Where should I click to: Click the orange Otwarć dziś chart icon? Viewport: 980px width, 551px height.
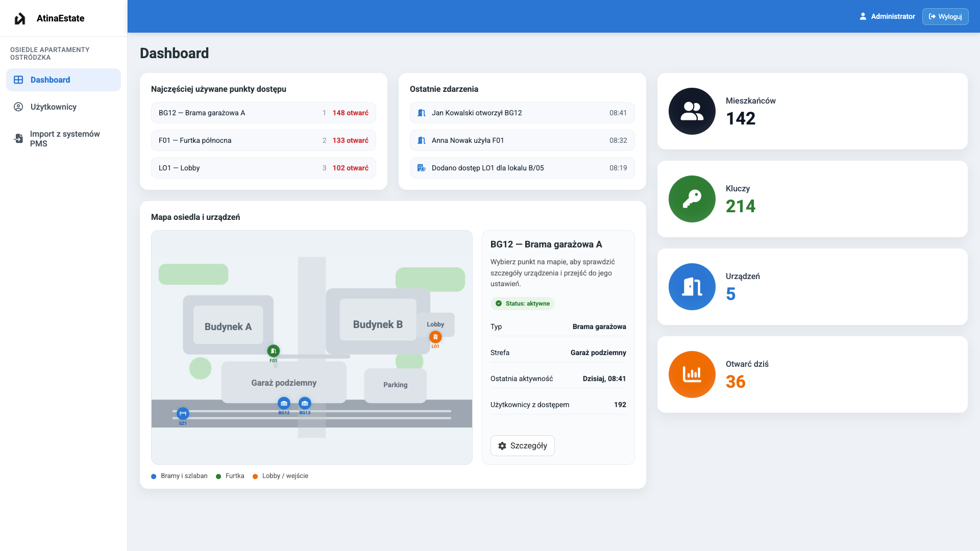pos(692,374)
